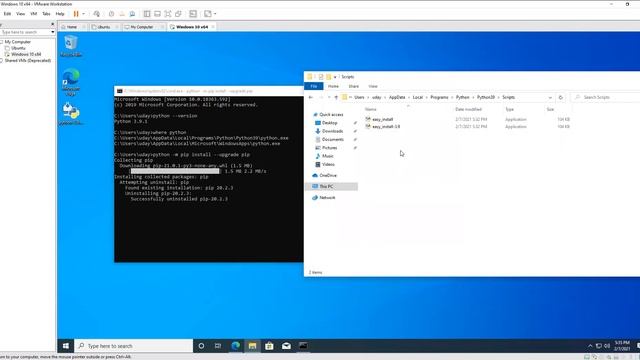Open Quick access in Explorer navigation pane
640x360 pixels.
(x=331, y=115)
